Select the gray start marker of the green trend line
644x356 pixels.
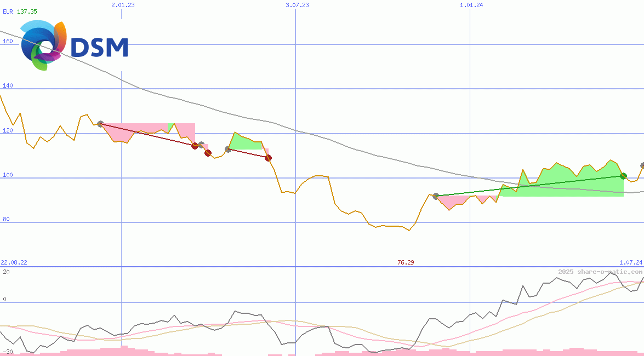point(436,196)
